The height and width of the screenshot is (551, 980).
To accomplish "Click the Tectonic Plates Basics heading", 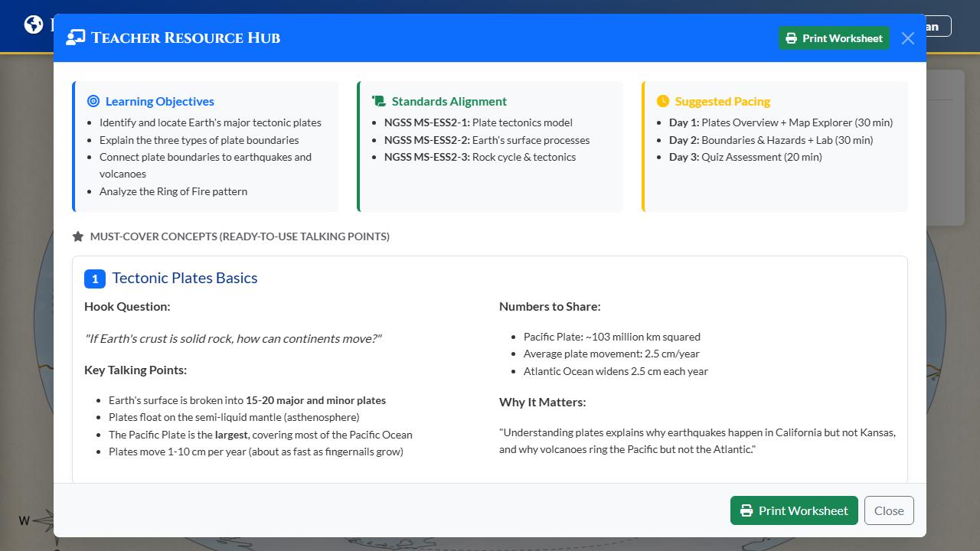I will point(185,278).
